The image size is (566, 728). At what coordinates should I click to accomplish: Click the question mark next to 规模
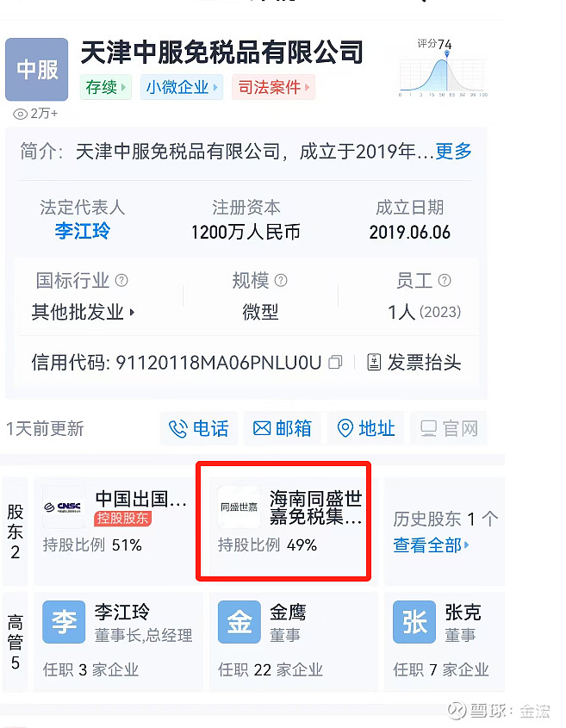(x=281, y=280)
